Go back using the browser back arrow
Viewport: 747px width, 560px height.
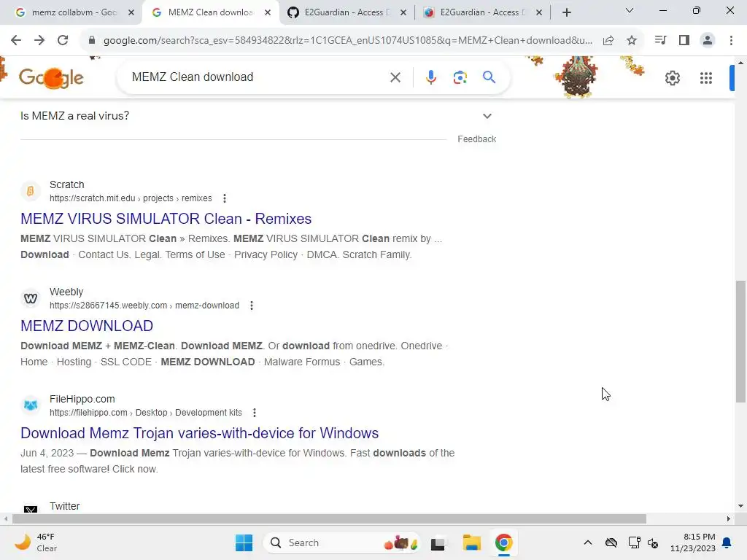(x=16, y=41)
